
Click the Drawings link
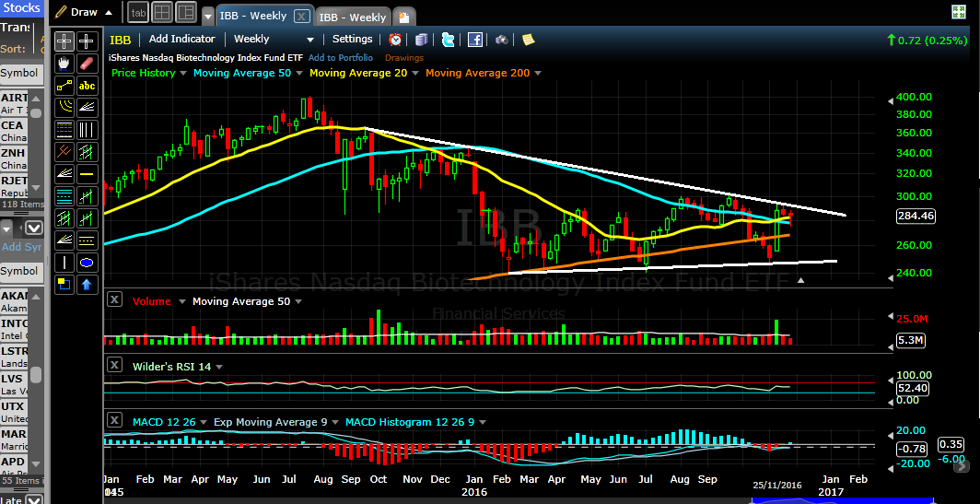click(x=404, y=57)
